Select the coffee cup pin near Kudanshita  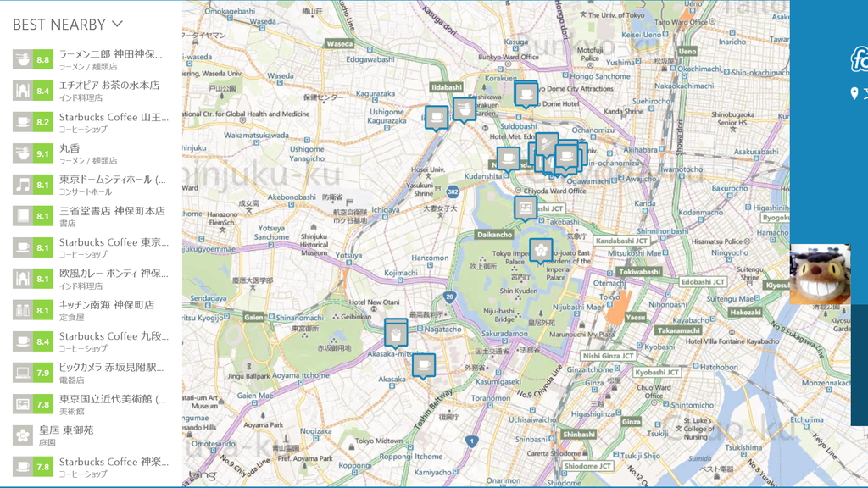point(507,157)
